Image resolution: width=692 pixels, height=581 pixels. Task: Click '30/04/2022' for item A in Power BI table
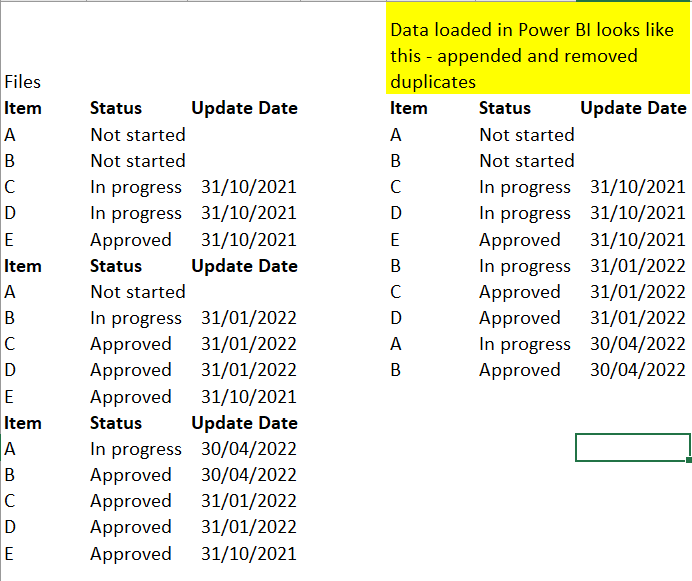638,344
